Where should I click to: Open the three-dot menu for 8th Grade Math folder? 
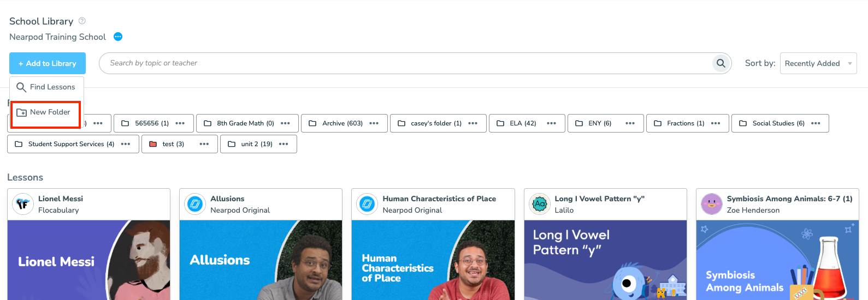point(285,123)
